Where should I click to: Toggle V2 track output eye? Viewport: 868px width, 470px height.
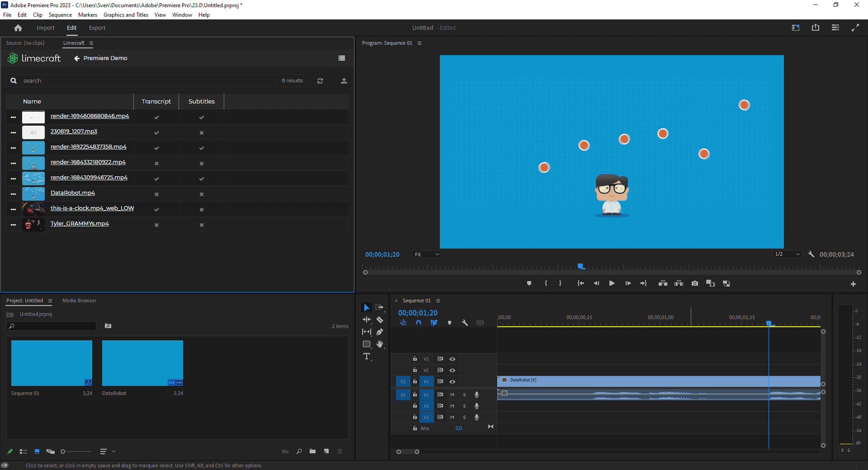coord(452,370)
